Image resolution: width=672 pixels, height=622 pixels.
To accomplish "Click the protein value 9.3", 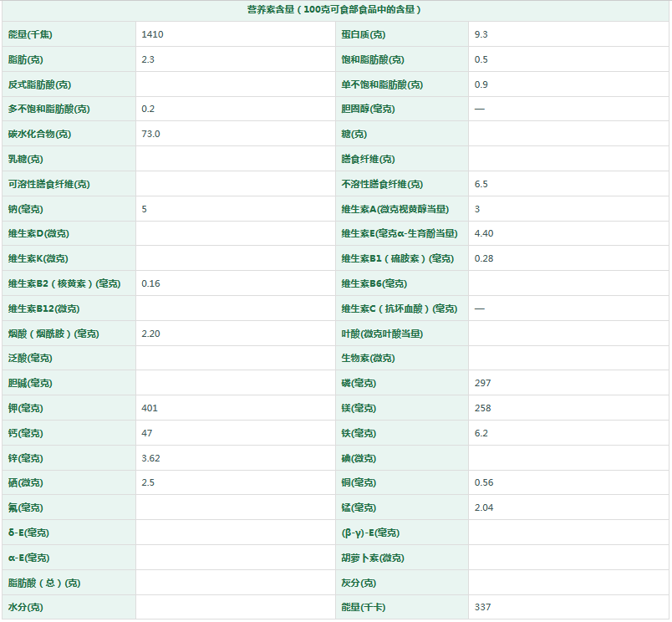I will coord(481,35).
